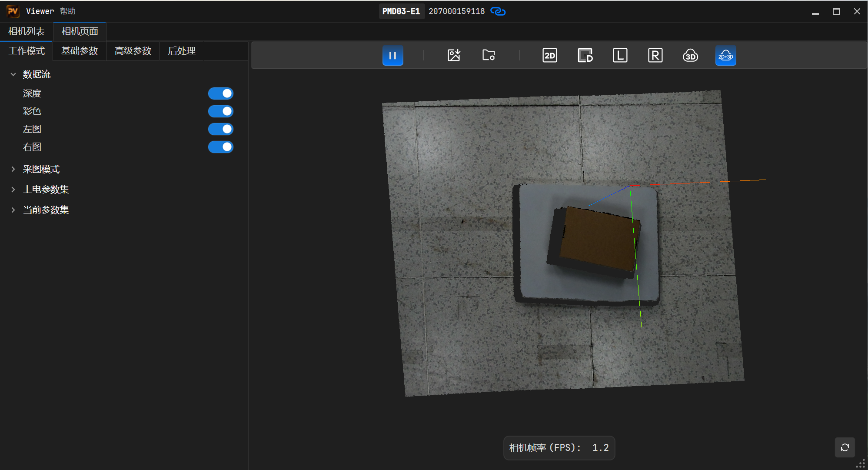Click the 相机帧率 (FPS) readout
The height and width of the screenshot is (470, 868).
(559, 448)
